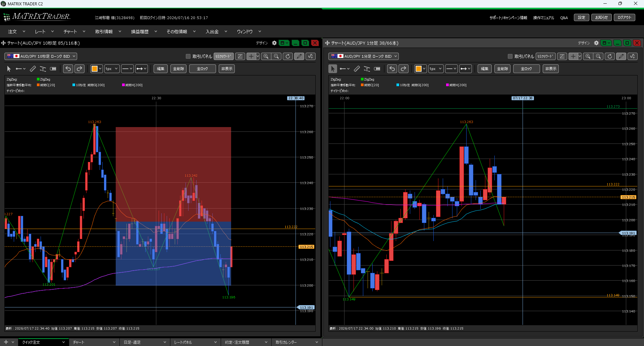The height and width of the screenshot is (346, 644).
Task: Click 全ロック button in 10秒足 chart
Action: pos(202,69)
